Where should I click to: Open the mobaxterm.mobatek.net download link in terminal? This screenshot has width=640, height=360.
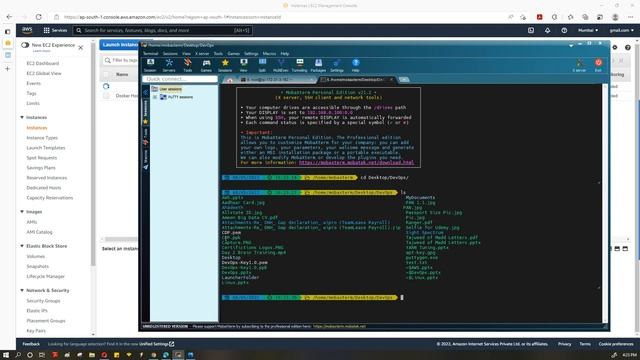pos(356,162)
